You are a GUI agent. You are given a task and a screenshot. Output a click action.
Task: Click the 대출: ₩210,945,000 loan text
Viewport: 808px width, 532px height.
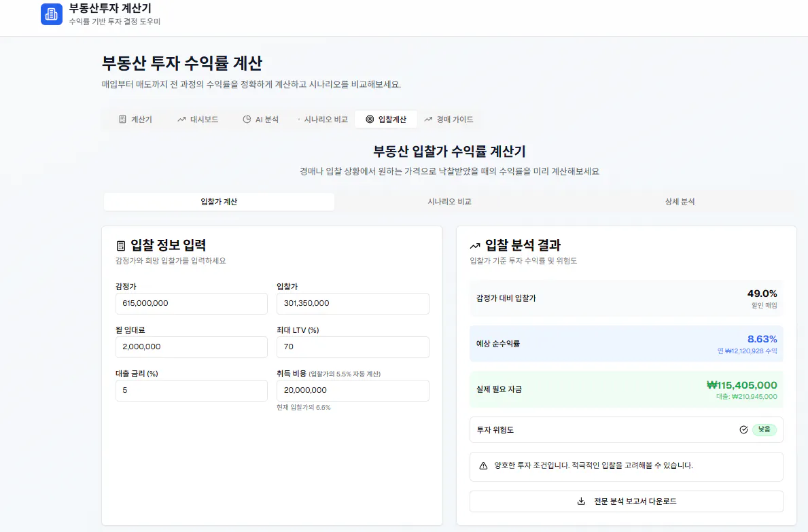[747, 397]
